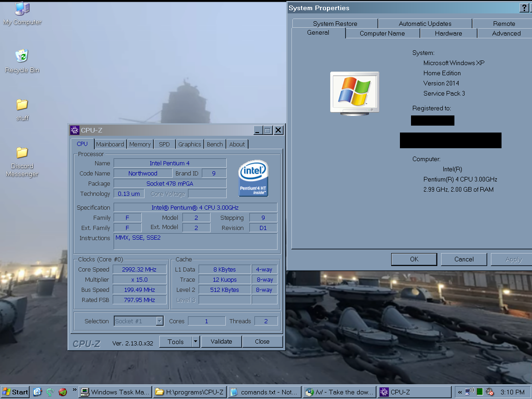Click Cancel in System Properties
Image resolution: width=532 pixels, height=399 pixels.
[464, 259]
